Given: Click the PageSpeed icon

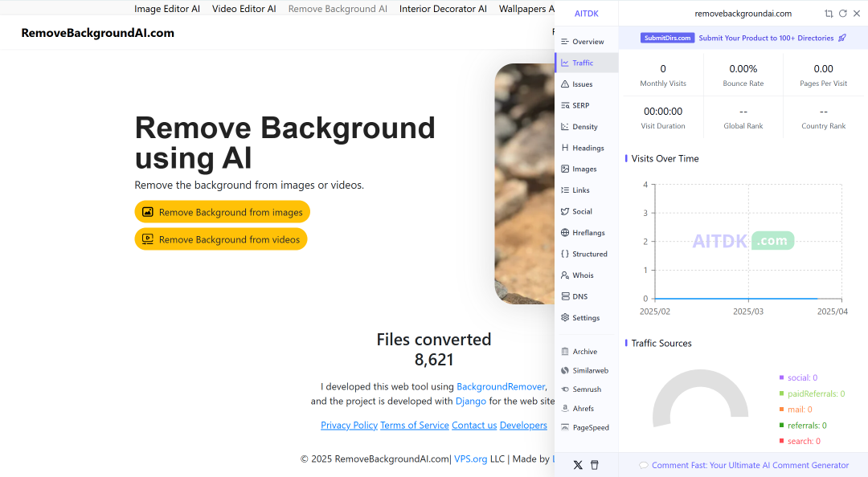Looking at the screenshot, I should click(x=565, y=427).
